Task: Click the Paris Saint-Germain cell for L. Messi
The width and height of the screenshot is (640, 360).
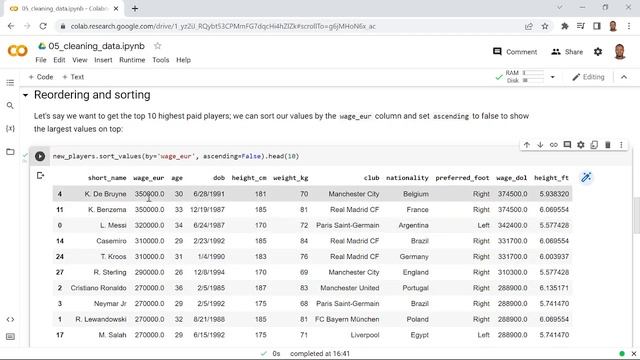Action: (x=347, y=225)
